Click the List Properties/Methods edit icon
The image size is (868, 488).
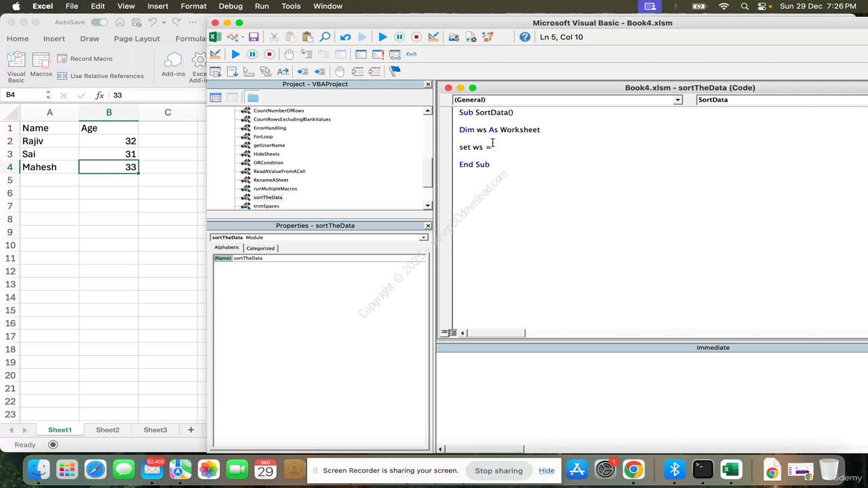coord(215,71)
